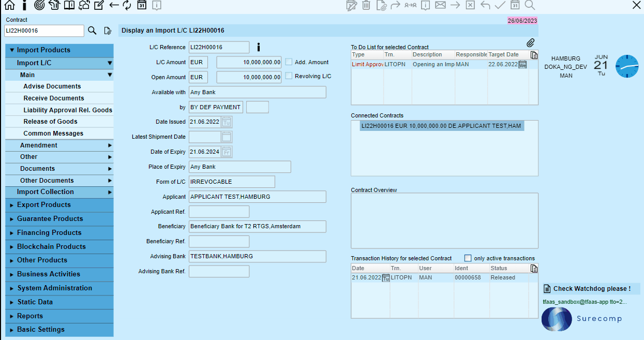Open calendar picker for Date of Expiry
Screen dimensions: 644x340
coord(227,152)
